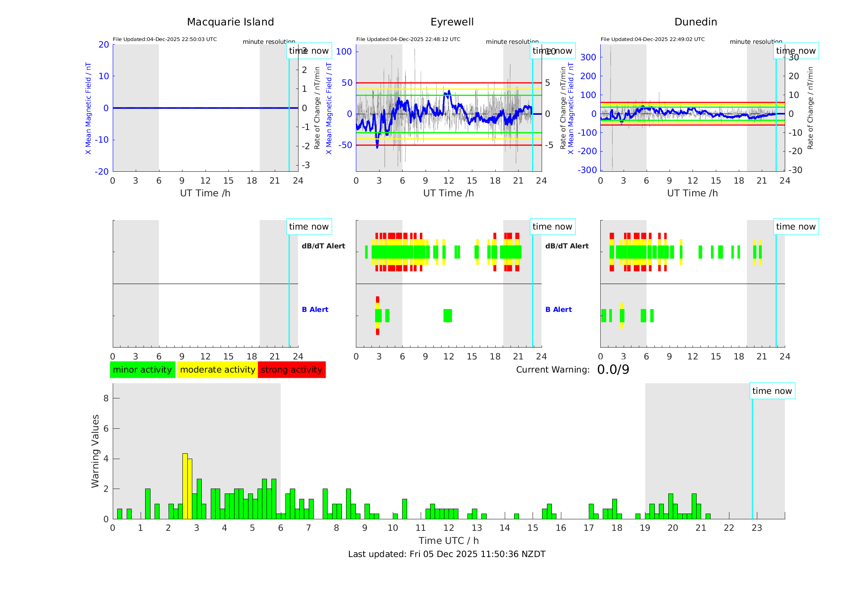Click the Dunedin plot title

coord(695,22)
